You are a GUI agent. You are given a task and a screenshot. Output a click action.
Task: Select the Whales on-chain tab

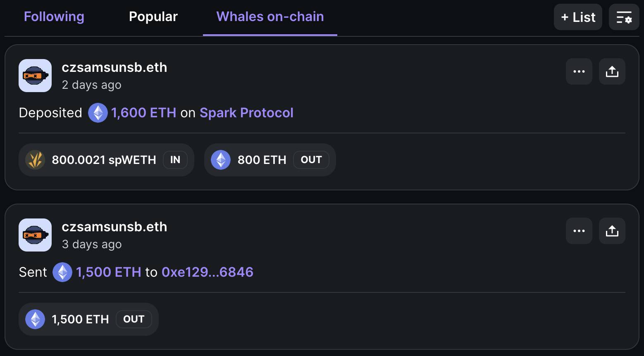pyautogui.click(x=270, y=17)
